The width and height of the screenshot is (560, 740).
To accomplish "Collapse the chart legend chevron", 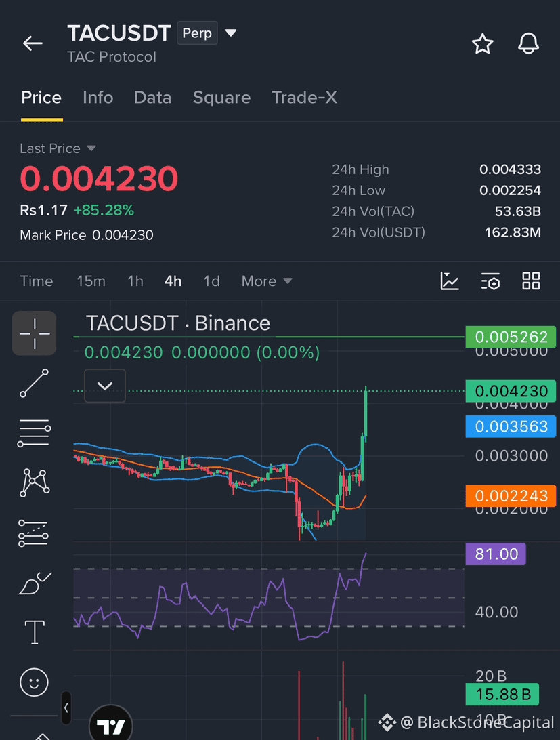I will [105, 386].
